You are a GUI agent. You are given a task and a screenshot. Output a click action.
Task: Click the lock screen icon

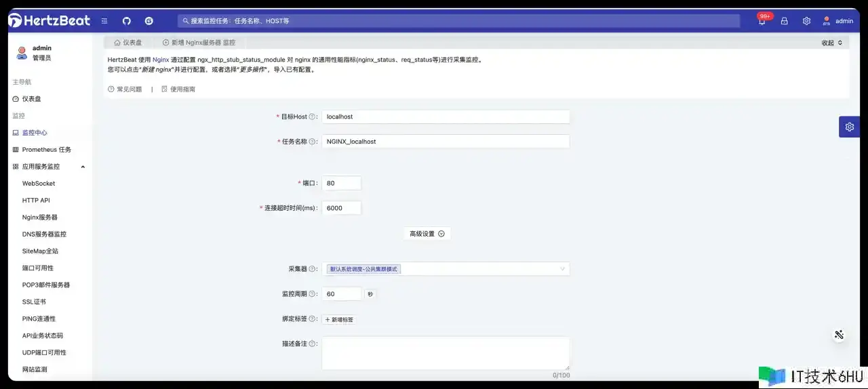[x=784, y=21]
